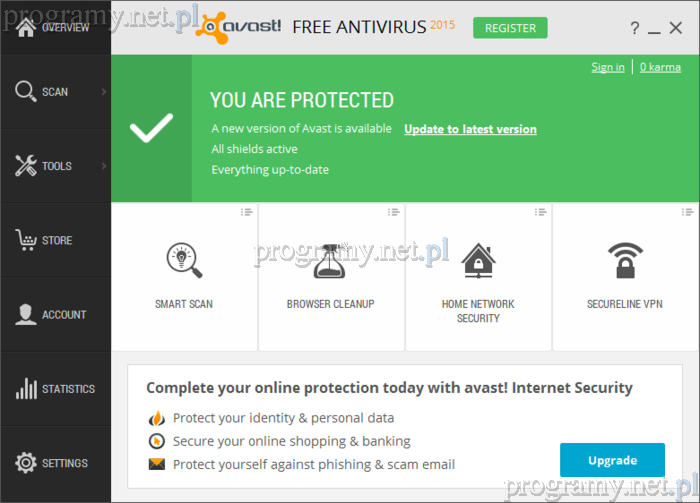Open the Home Network Security house icon
Viewport: 700px width, 503px height.
tap(478, 260)
